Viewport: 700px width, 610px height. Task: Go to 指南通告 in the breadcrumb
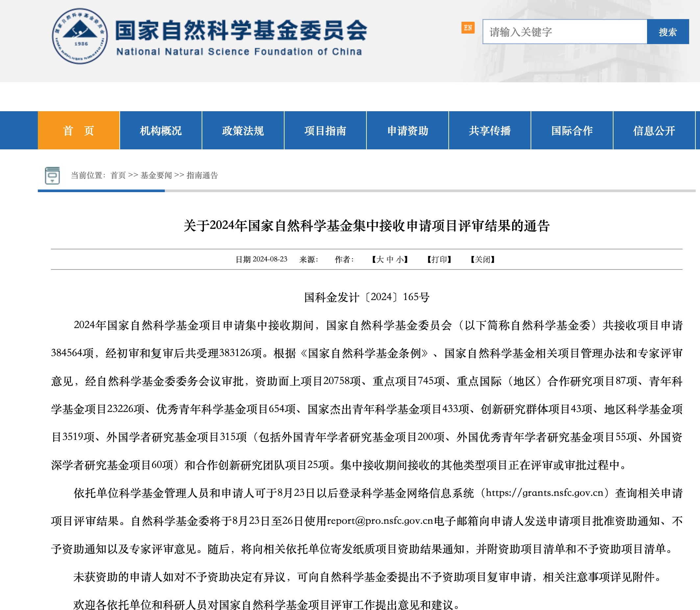202,175
